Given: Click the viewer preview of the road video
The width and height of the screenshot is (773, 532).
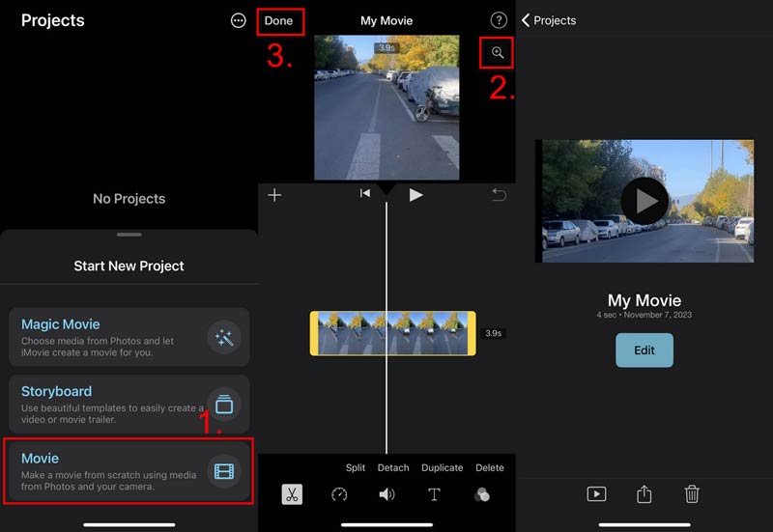Looking at the screenshot, I should (x=387, y=107).
